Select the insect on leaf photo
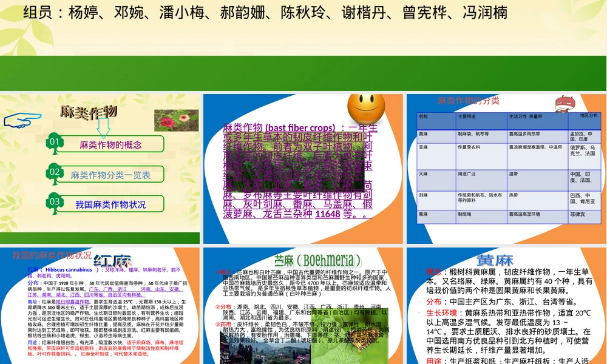 (x=350, y=336)
